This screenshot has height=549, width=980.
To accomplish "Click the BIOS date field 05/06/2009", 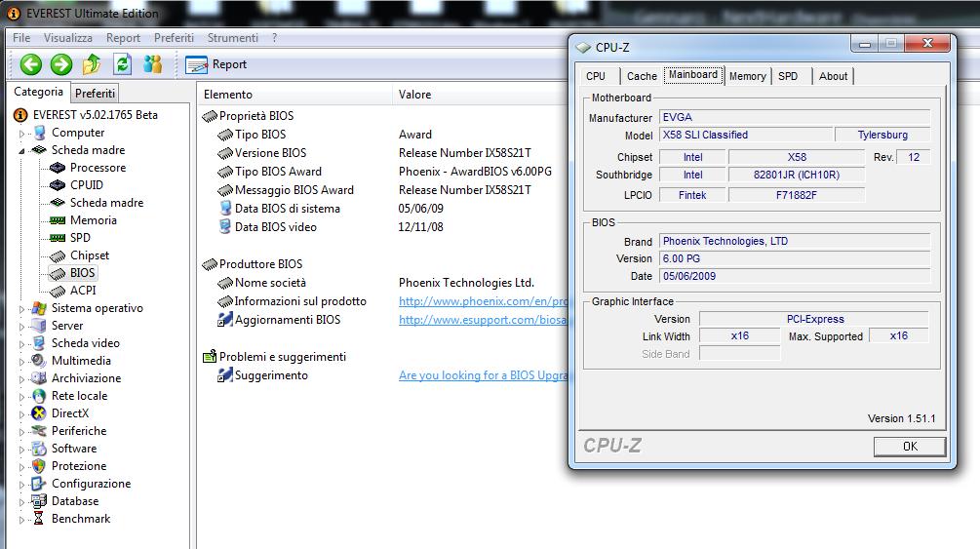I will point(795,276).
